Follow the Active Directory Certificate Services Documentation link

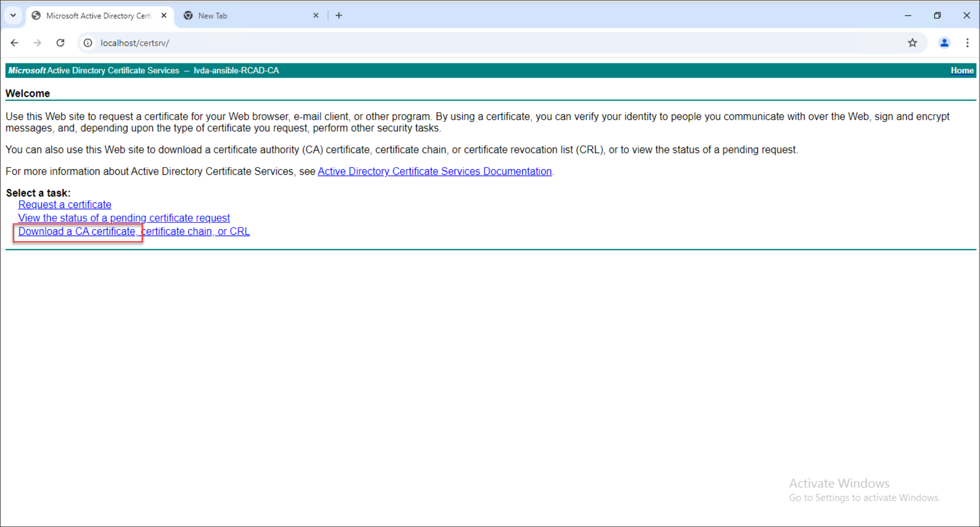click(x=435, y=171)
